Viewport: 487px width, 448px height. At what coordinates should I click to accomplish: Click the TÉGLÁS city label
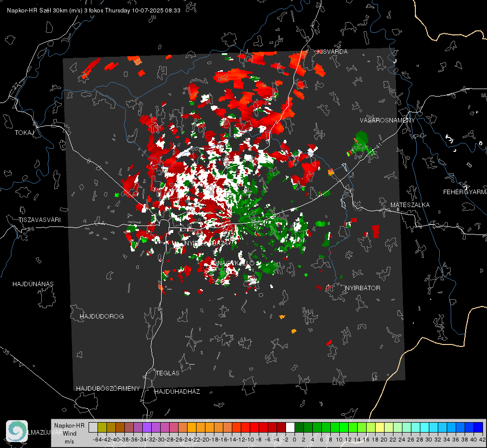point(168,373)
